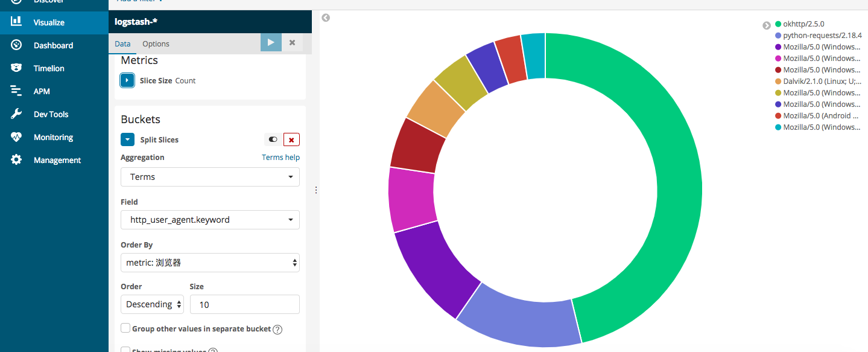This screenshot has height=352, width=868.
Task: Open the Order By metric dropdown
Action: click(x=210, y=263)
